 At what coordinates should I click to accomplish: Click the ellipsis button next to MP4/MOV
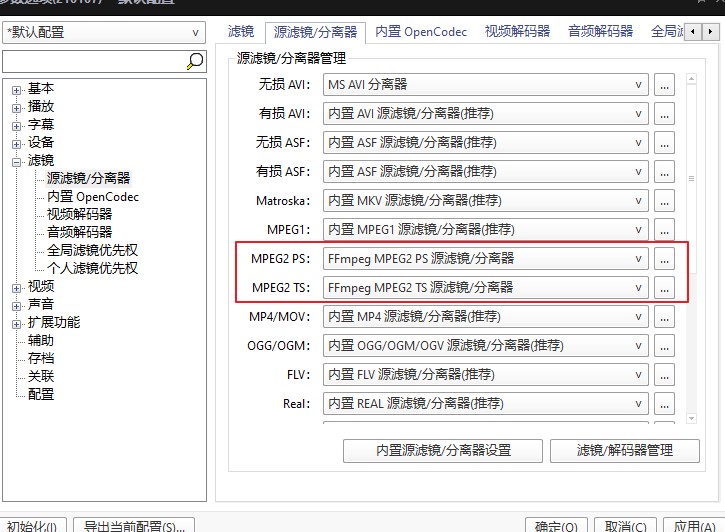tap(665, 317)
